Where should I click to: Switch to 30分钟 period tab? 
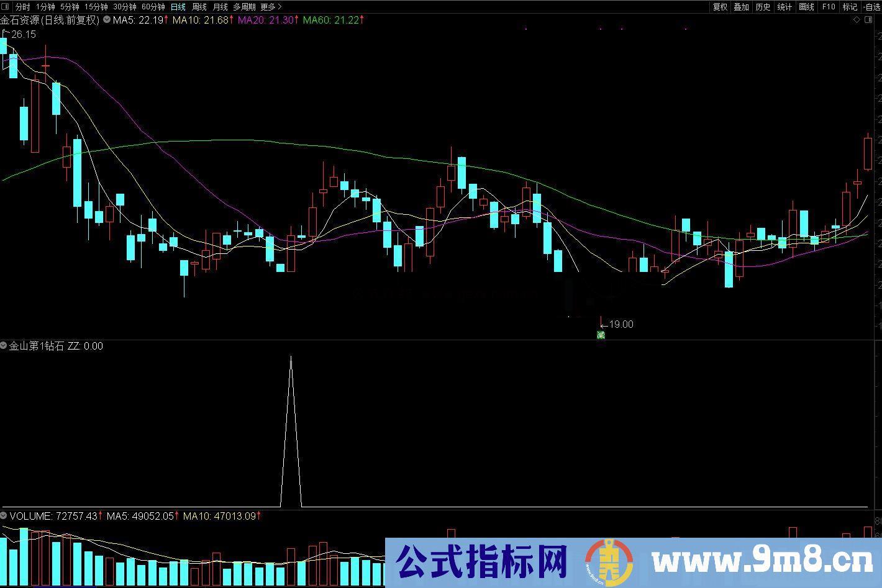124,7
